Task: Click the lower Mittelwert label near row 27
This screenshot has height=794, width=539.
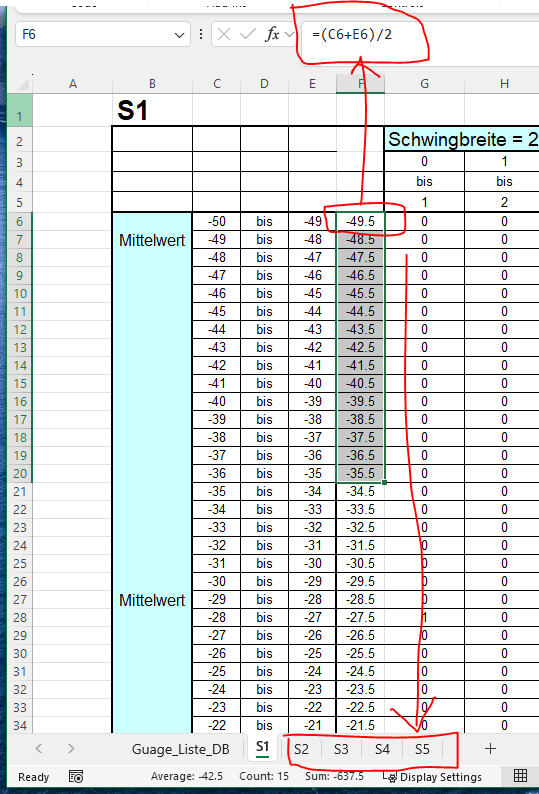Action: coord(152,600)
